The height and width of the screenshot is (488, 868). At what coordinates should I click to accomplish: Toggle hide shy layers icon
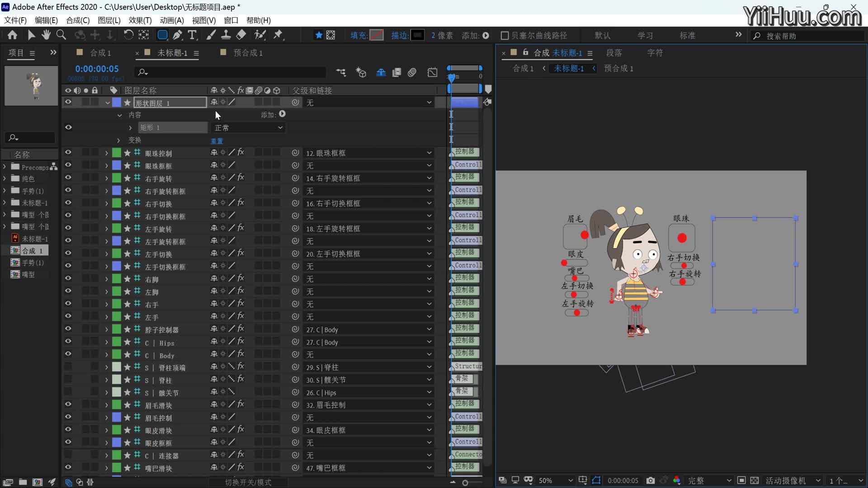pos(381,72)
